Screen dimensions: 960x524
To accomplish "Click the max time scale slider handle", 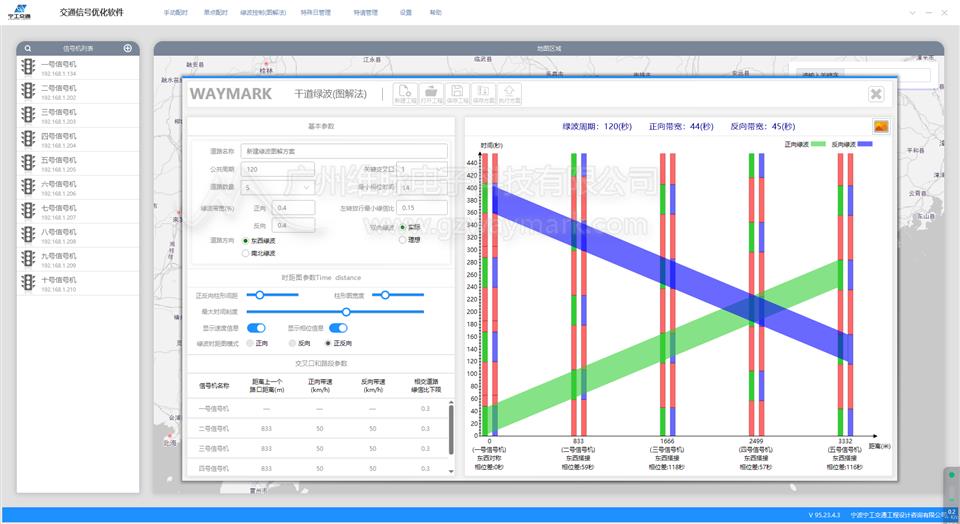I will click(x=346, y=312).
